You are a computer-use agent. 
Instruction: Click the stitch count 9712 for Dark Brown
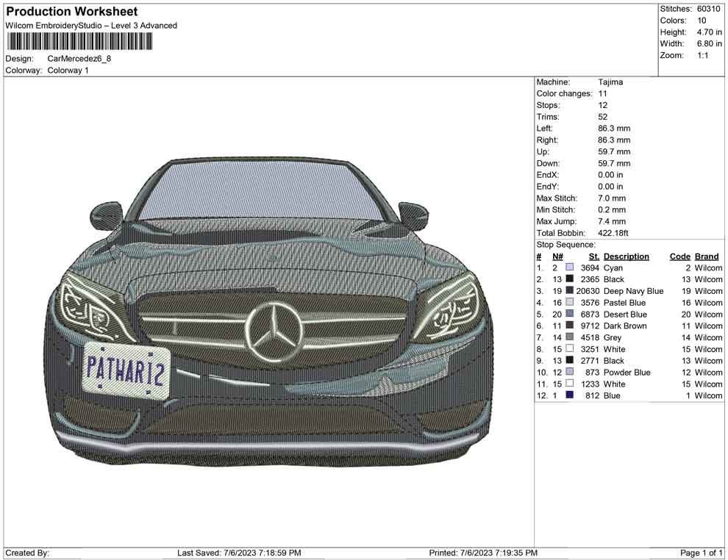590,326
